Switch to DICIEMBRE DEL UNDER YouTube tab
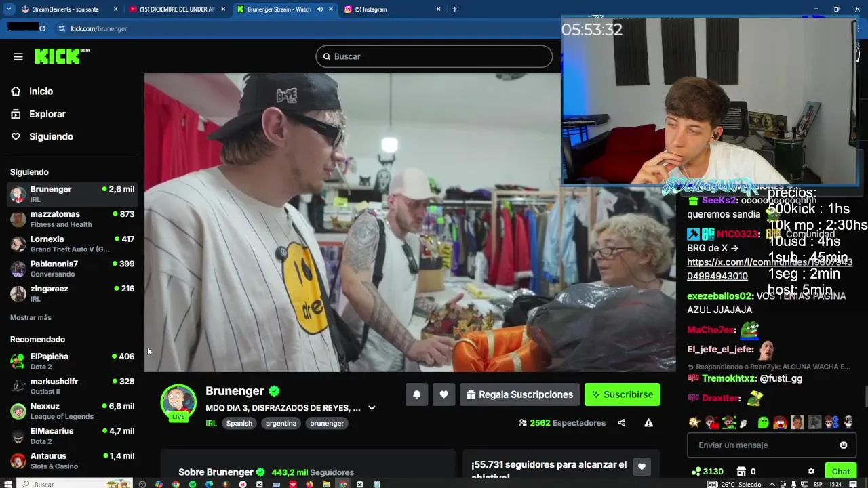Viewport: 868px width, 488px height. pyautogui.click(x=178, y=9)
